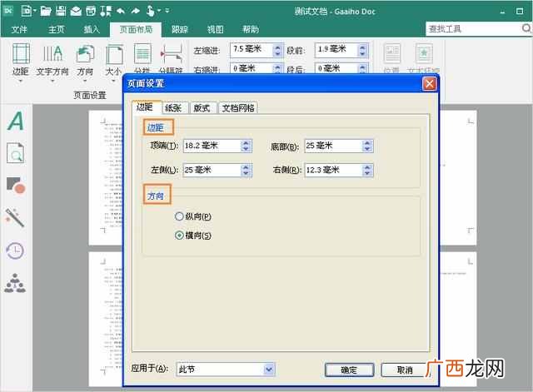Image resolution: width=533 pixels, height=392 pixels.
Task: Expand the quick access toolbar customize arrow
Action: (167, 11)
